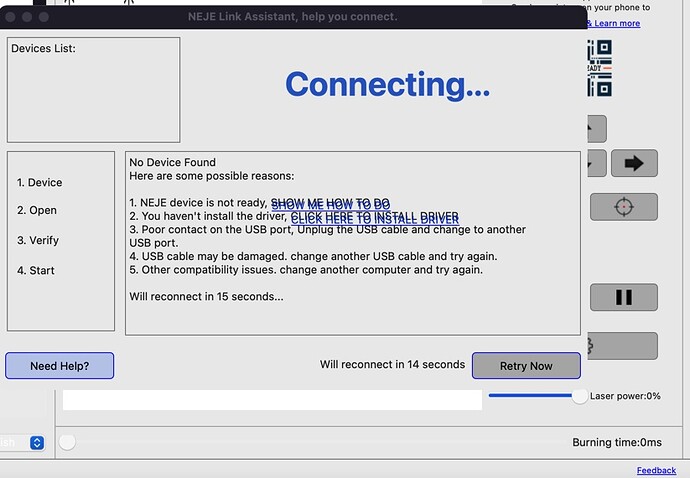The width and height of the screenshot is (690, 478).
Task: Click 'Will reconnect in 15 seconds...' line
Action: tap(206, 297)
